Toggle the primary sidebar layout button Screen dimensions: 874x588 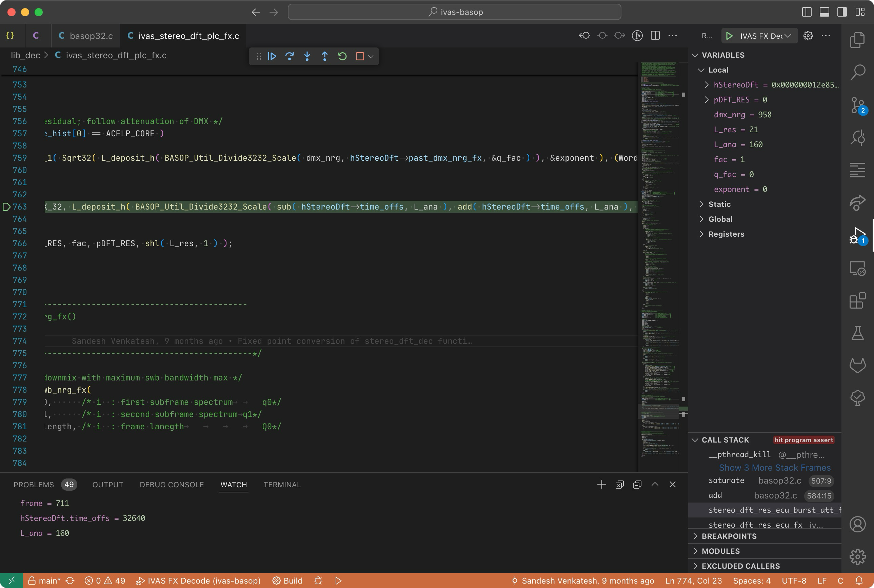(807, 12)
